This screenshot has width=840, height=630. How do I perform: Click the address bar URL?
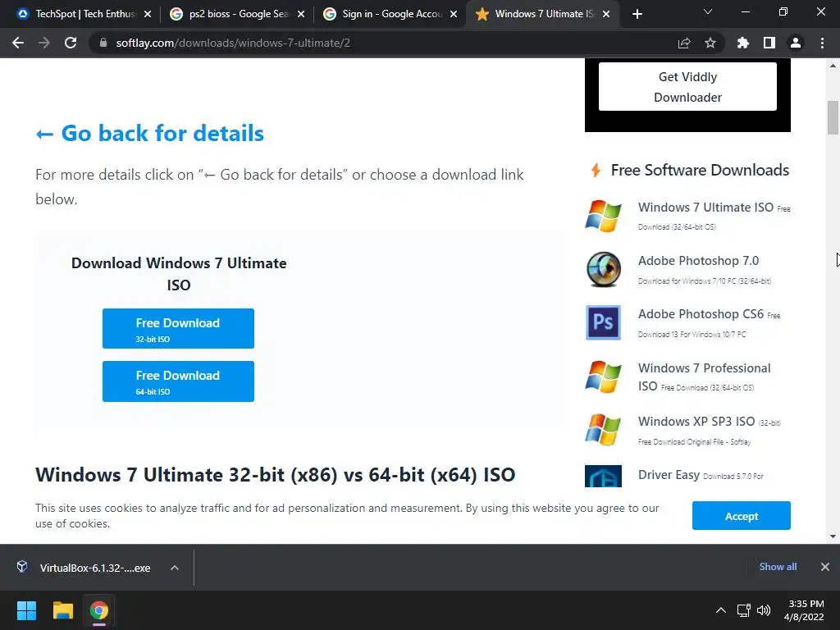pyautogui.click(x=233, y=43)
